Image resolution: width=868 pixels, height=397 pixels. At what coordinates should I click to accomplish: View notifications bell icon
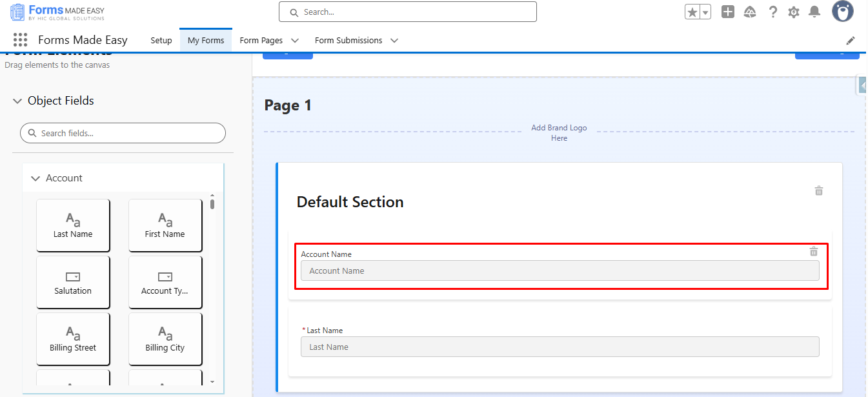814,12
